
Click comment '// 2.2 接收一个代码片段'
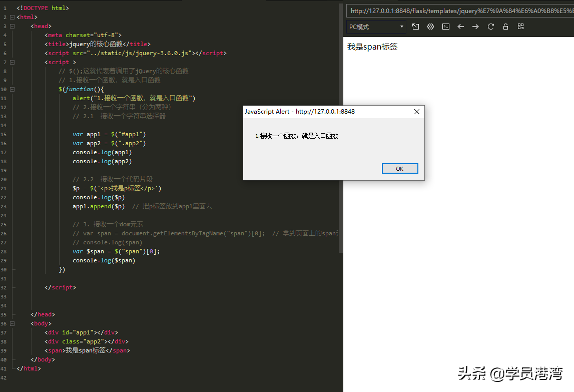[x=113, y=180]
